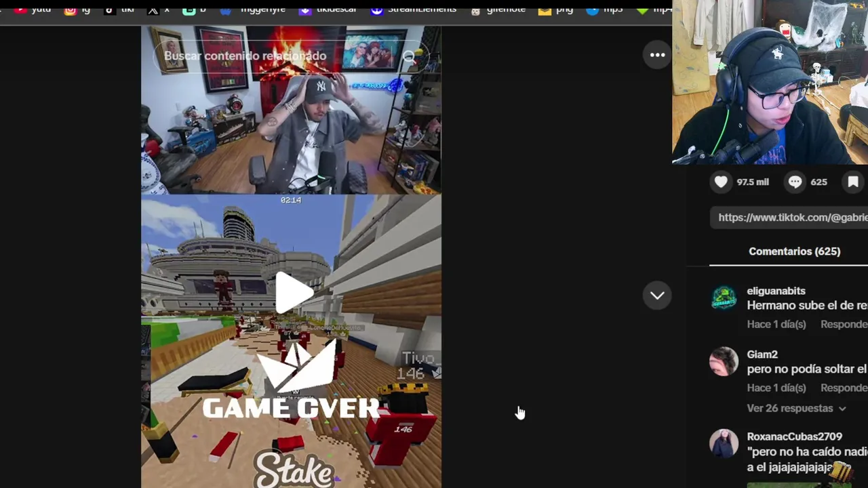This screenshot has width=868, height=488.
Task: Open the yutu YouTube bookmark
Action: (x=33, y=9)
